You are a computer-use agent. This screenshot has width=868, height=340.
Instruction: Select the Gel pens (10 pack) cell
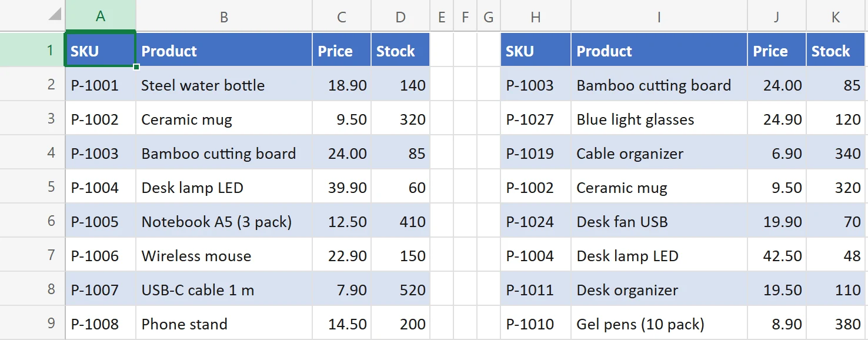tap(659, 323)
